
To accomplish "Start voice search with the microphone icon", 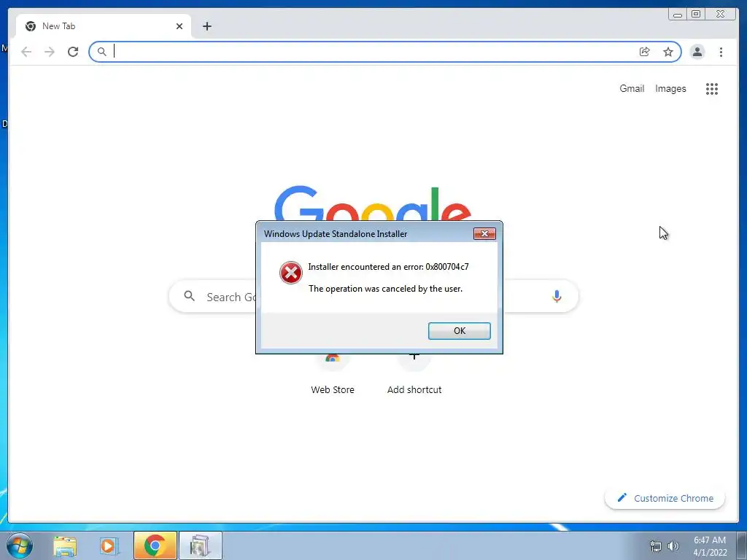I will (557, 296).
